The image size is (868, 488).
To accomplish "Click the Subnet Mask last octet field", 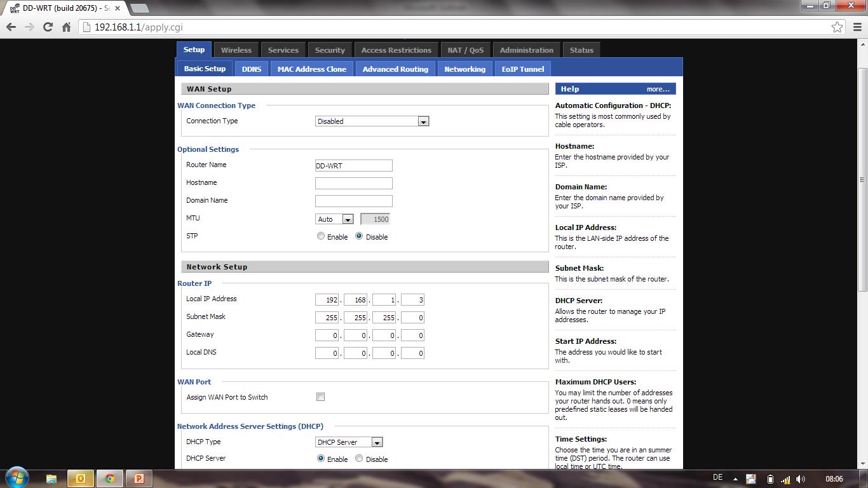I will 412,317.
